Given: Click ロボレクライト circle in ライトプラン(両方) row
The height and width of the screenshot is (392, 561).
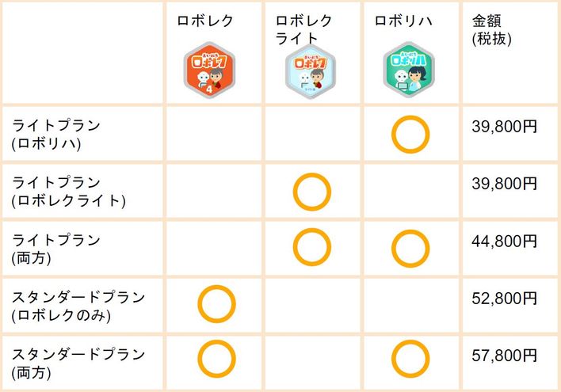Looking at the screenshot, I should [312, 247].
